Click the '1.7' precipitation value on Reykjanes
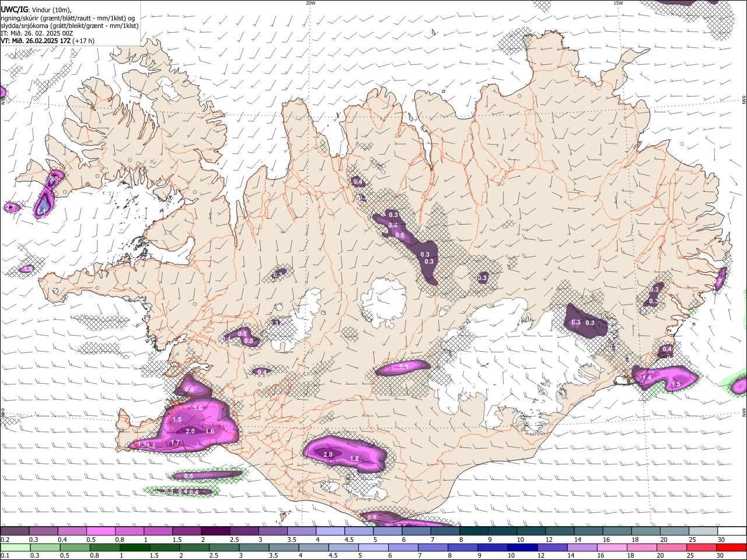This screenshot has height=560, width=747. click(x=174, y=443)
